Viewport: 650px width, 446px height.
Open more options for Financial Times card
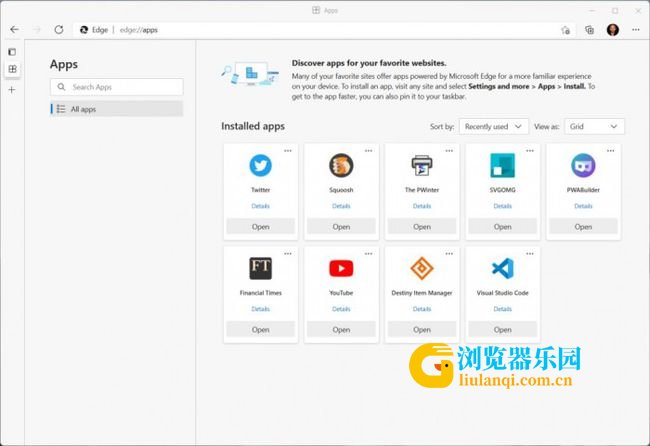coord(288,254)
